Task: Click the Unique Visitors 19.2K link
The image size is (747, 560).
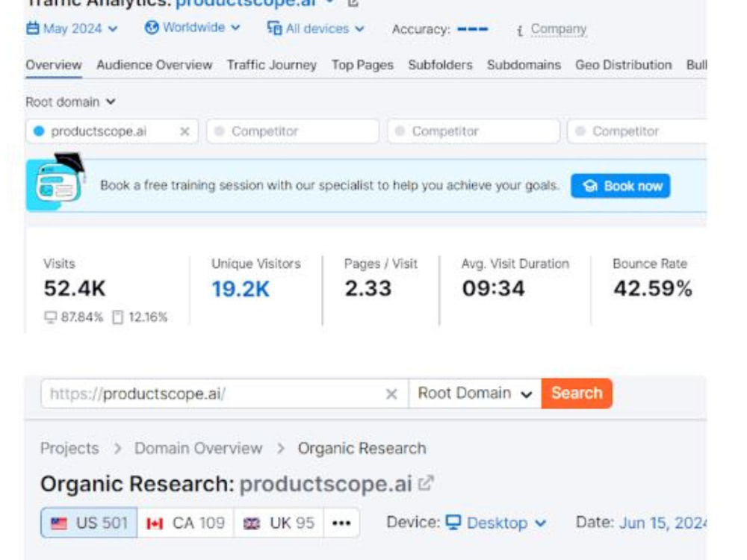Action: click(241, 289)
